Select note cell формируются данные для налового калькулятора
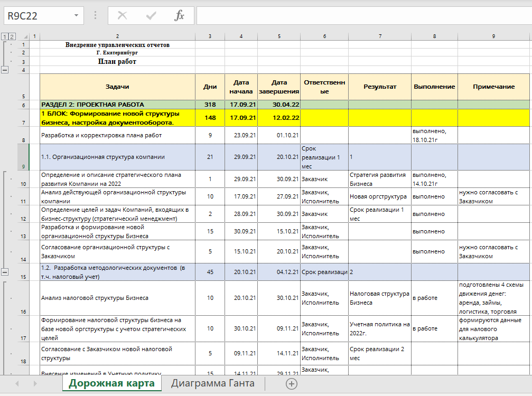 tap(493, 328)
